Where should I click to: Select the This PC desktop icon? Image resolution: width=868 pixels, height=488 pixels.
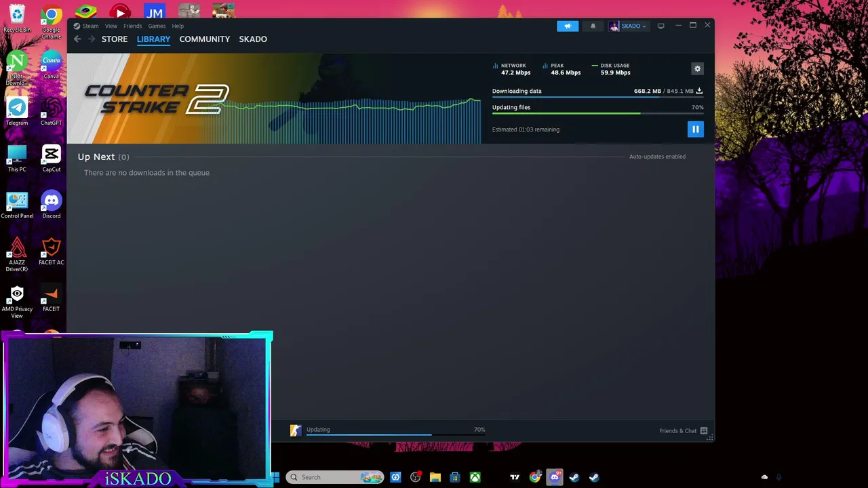(17, 158)
